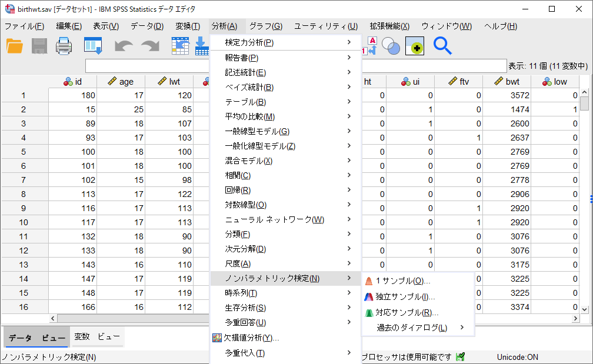This screenshot has height=364, width=593.
Task: Click the overlapping circles variable sets icon
Action: click(391, 45)
